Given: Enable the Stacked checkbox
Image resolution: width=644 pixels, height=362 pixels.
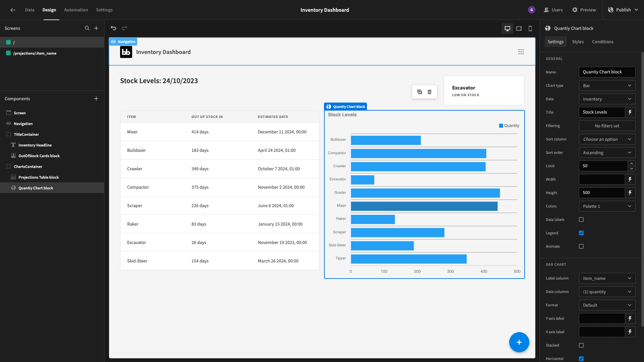Looking at the screenshot, I should tap(581, 345).
